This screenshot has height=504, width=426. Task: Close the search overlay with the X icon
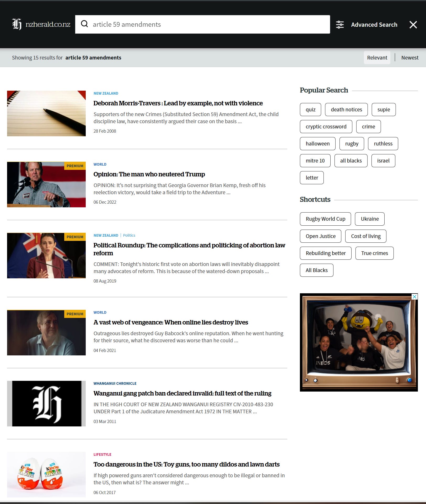click(x=413, y=25)
